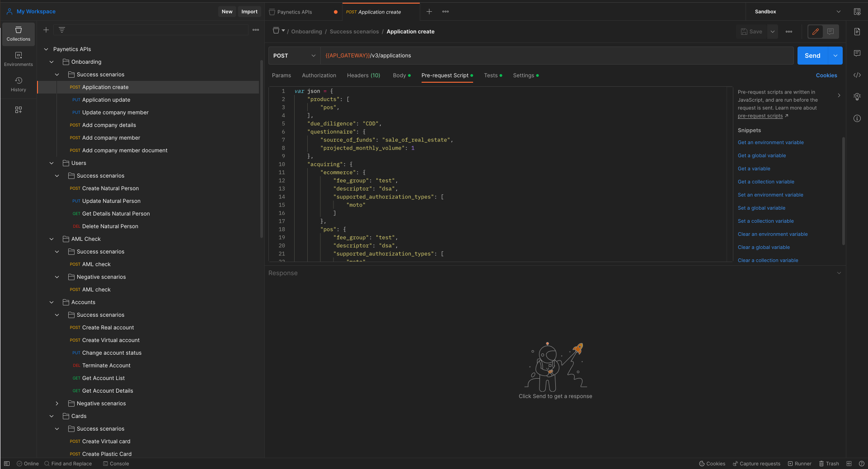Open the documentation icon in right sidebar
868x469 pixels.
[857, 32]
